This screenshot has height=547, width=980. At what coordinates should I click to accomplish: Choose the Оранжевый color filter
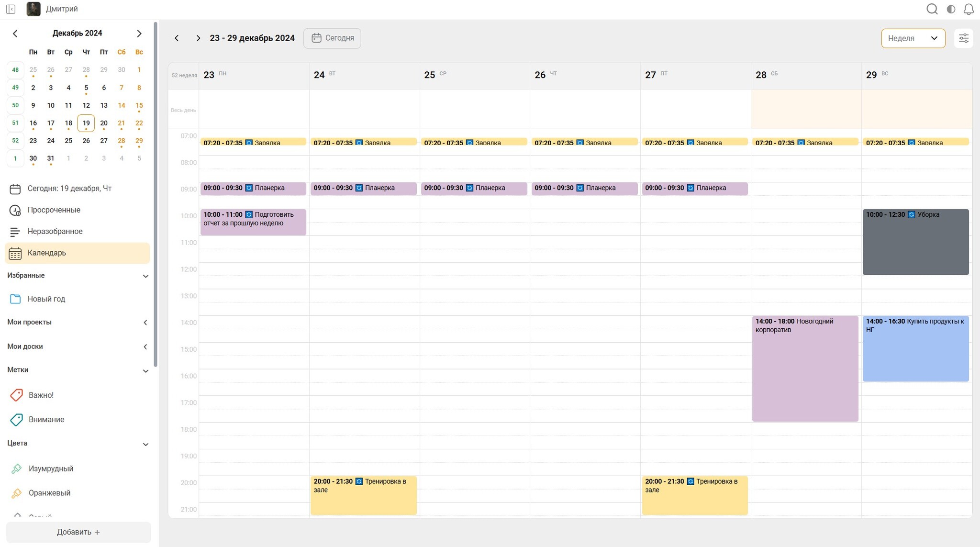pos(49,493)
